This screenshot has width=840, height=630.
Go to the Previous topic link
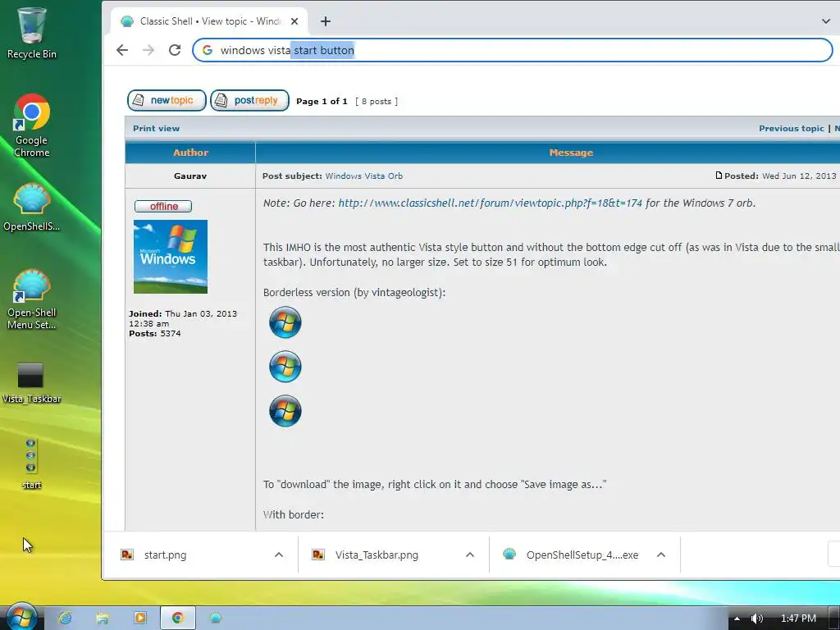792,128
